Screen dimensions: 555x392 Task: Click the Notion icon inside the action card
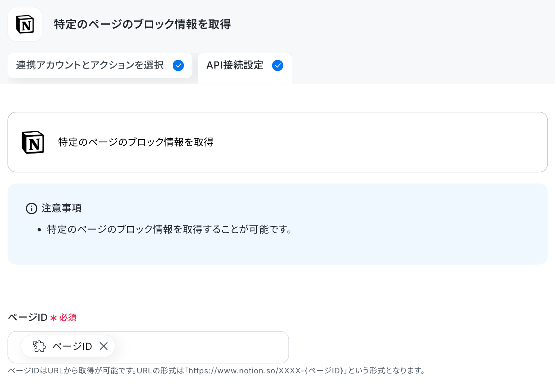[33, 142]
